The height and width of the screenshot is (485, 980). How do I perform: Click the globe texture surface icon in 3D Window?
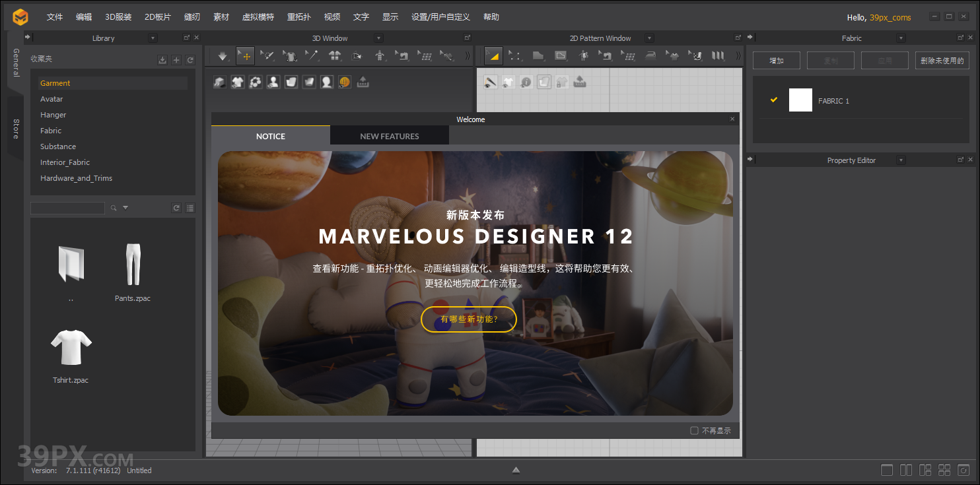[x=345, y=82]
